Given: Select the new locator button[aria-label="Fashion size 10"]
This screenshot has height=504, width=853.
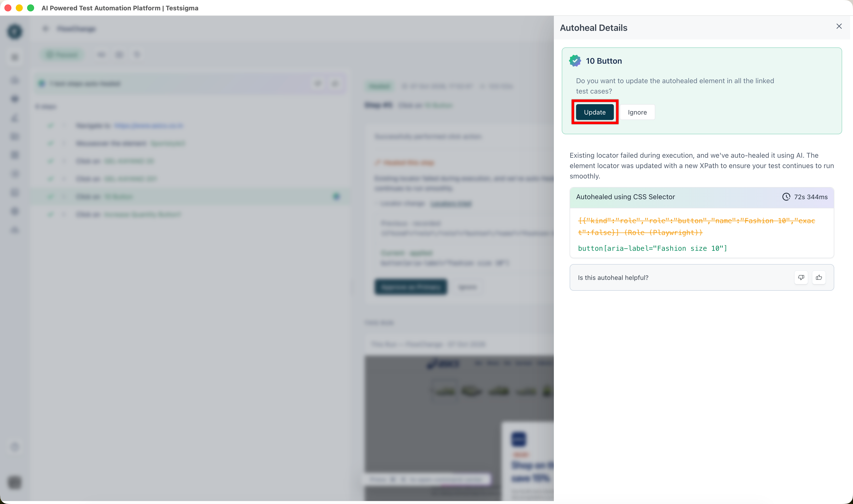Looking at the screenshot, I should pos(652,248).
